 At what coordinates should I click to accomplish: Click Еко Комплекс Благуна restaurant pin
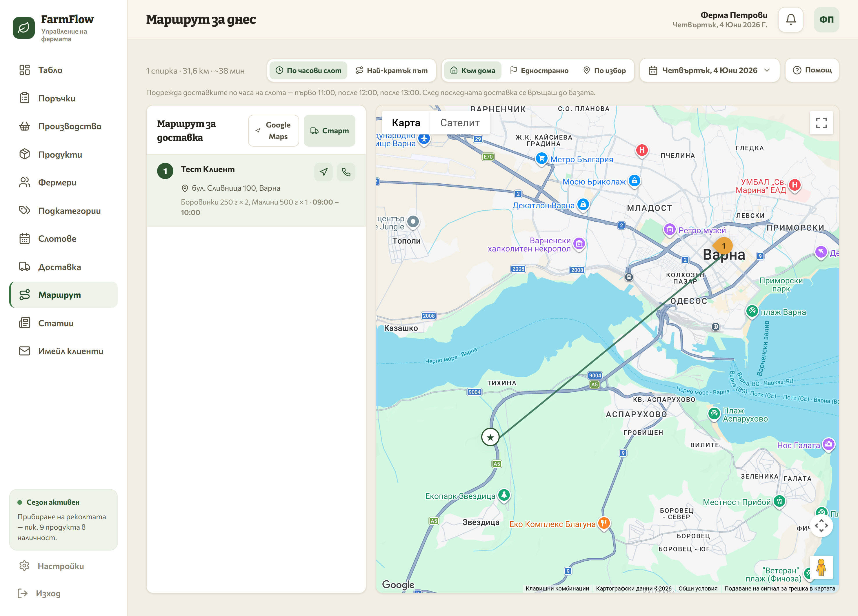click(604, 523)
